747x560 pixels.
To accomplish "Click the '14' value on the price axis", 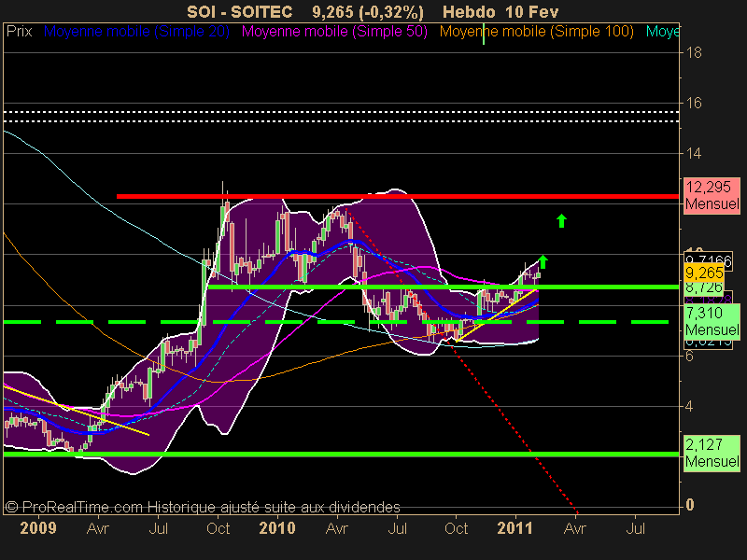I will tap(694, 153).
